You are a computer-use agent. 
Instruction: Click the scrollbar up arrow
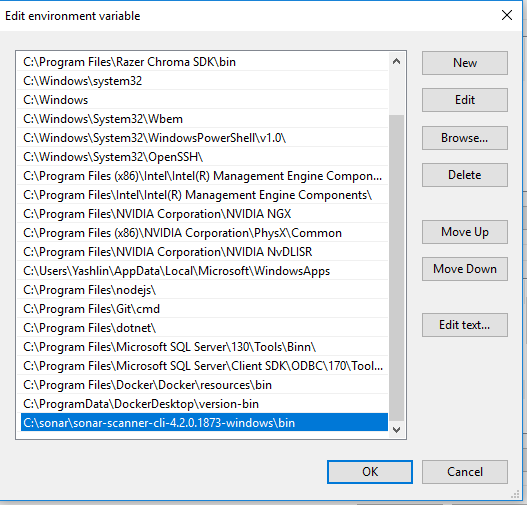pos(397,61)
